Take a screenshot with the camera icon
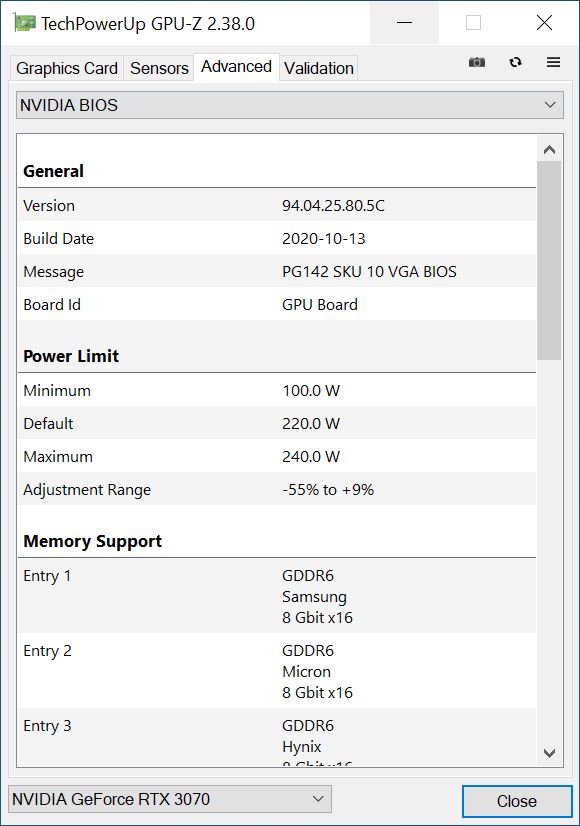Viewport: 580px width, 826px height. (477, 62)
